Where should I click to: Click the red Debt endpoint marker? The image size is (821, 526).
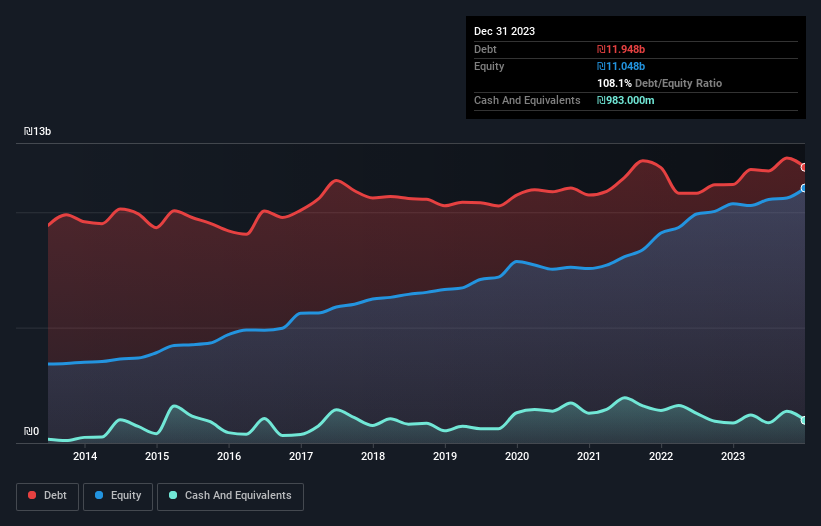coord(804,167)
